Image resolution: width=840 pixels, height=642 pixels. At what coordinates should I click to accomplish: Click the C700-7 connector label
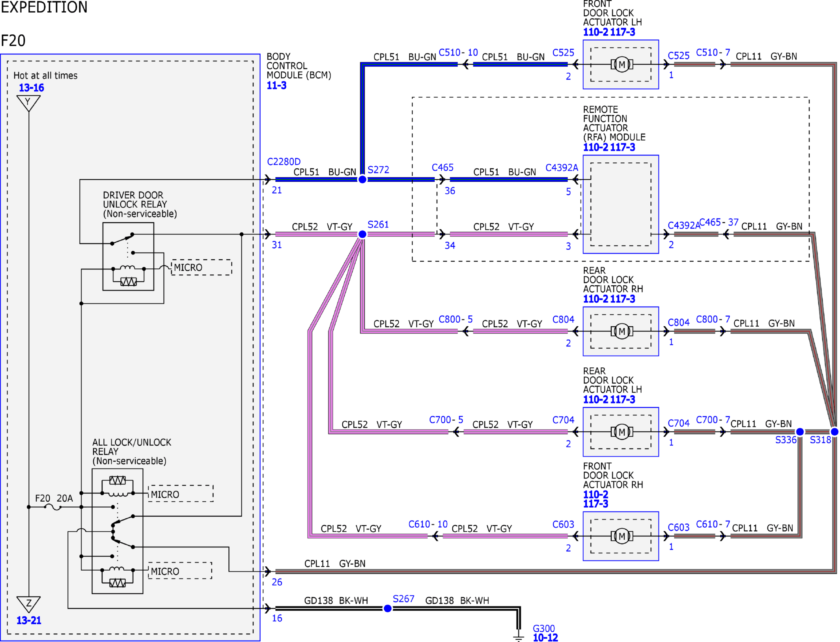[713, 420]
